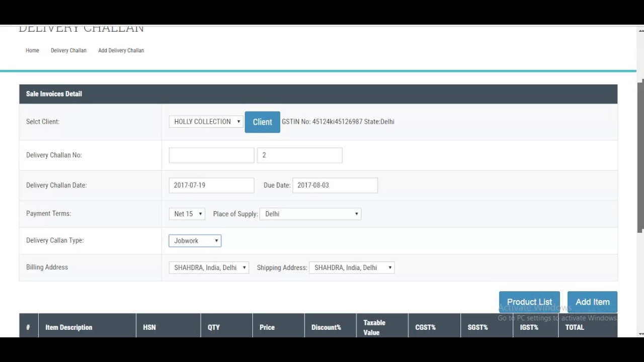
Task: Click the Product List button
Action: click(x=529, y=302)
